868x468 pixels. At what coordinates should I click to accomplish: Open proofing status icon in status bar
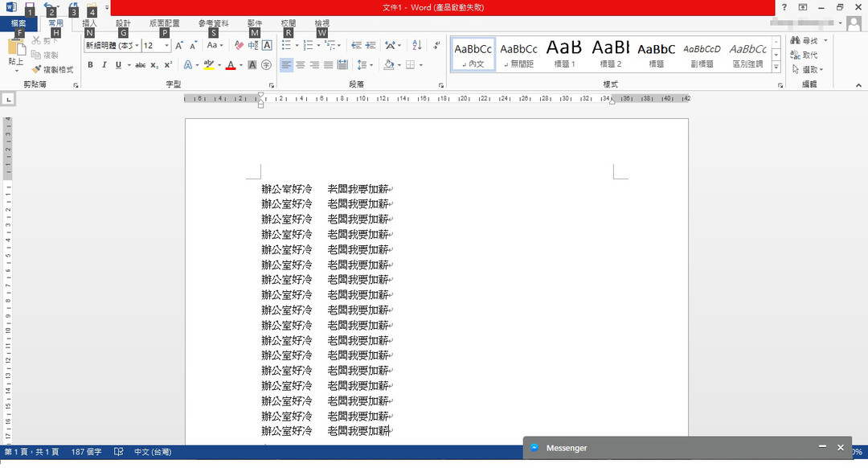point(118,452)
